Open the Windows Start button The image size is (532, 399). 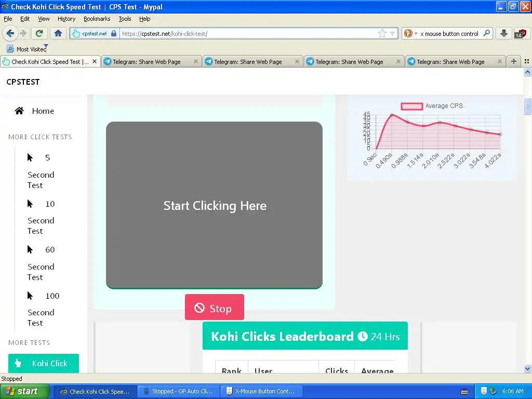click(24, 391)
